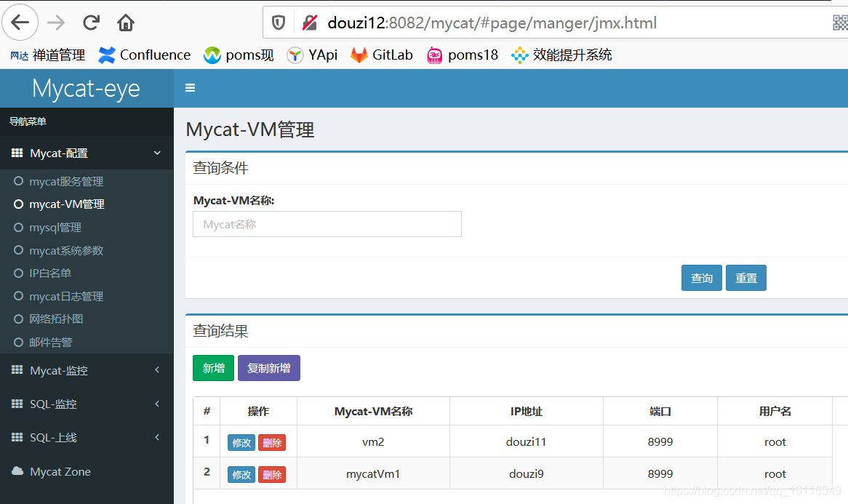848x504 pixels.
Task: Click the Mycat-监控 grid icon
Action: coord(17,370)
